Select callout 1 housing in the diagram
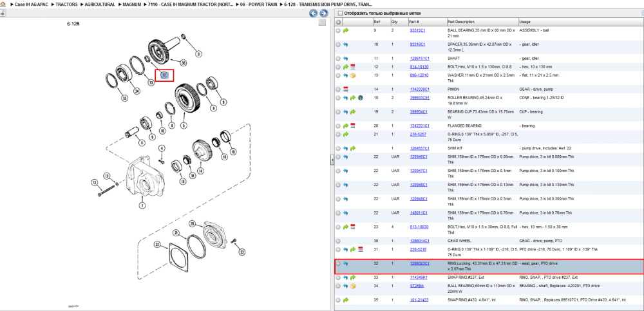 142,205
